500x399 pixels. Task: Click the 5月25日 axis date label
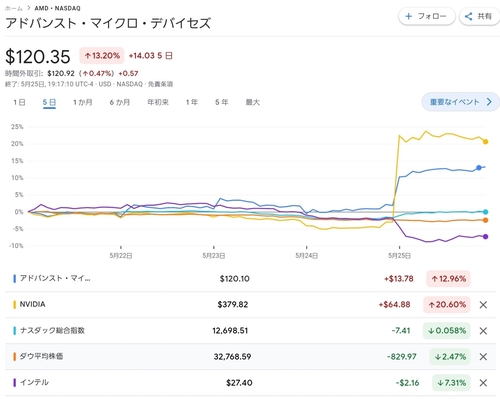click(399, 256)
